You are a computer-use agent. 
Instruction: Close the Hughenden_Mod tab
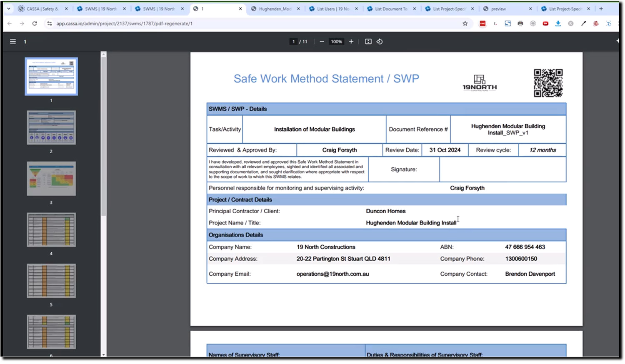(298, 9)
